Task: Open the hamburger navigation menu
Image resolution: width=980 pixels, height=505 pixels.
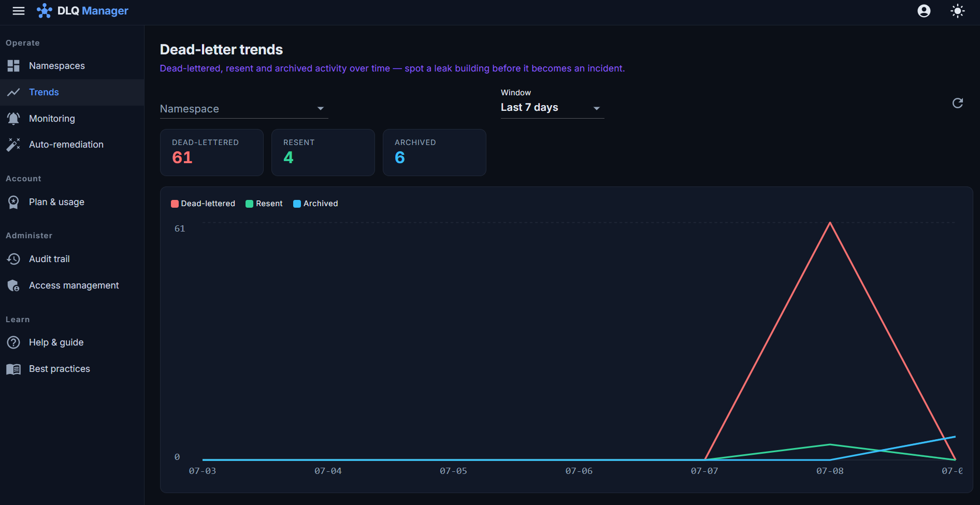Action: 19,11
